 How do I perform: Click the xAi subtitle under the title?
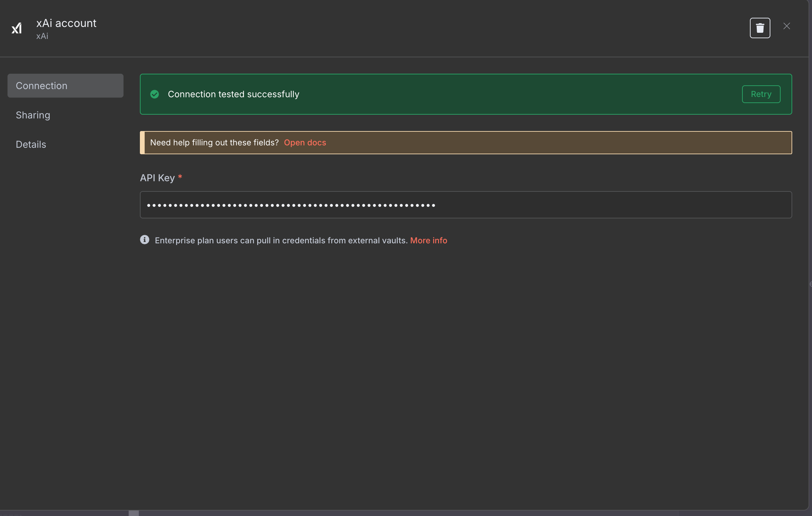click(42, 36)
